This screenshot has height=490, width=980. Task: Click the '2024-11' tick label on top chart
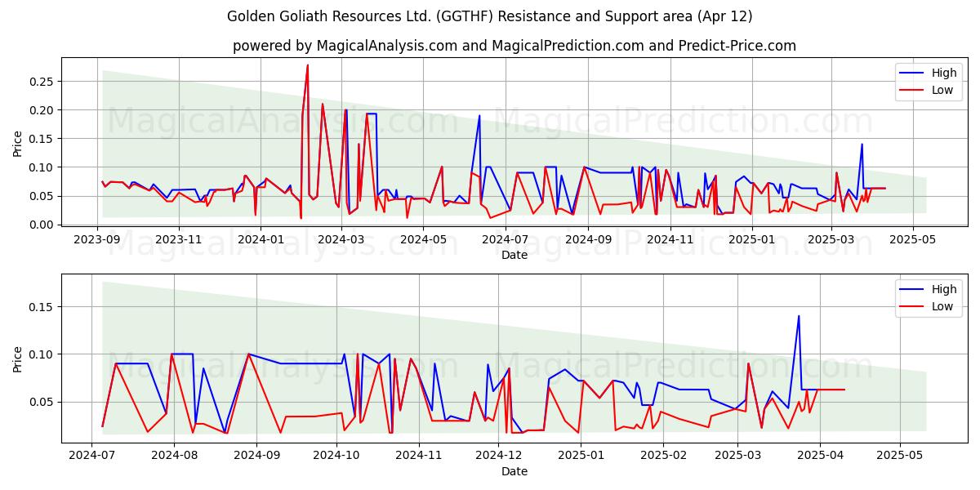click(x=670, y=239)
